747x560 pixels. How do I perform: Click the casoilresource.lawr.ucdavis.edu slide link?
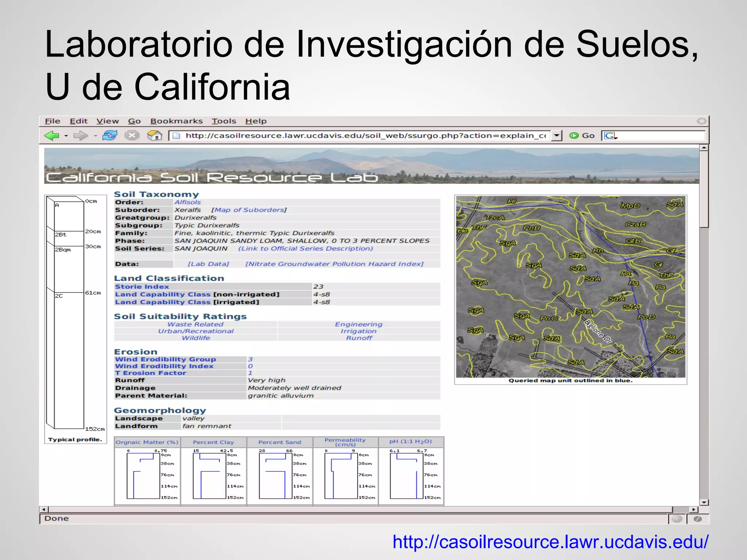pos(550,541)
